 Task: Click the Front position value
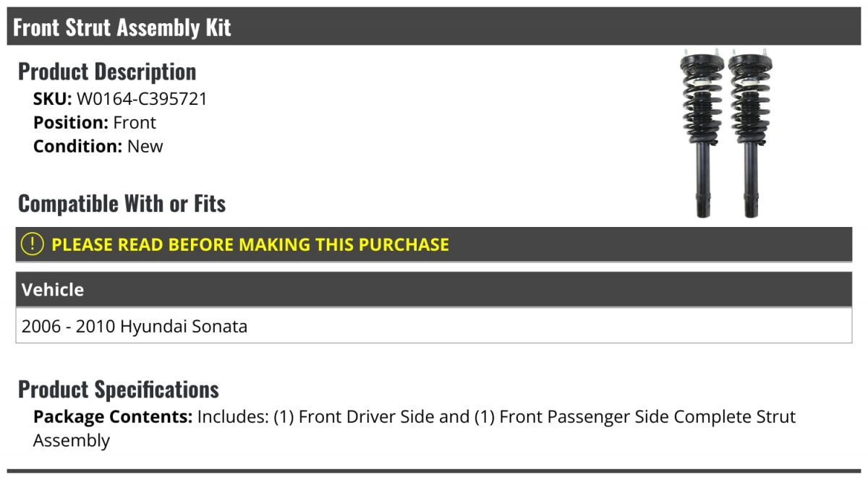[135, 123]
